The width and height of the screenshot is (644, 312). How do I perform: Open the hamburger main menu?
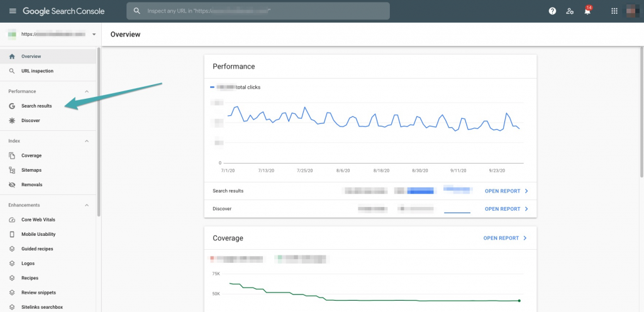(x=13, y=11)
